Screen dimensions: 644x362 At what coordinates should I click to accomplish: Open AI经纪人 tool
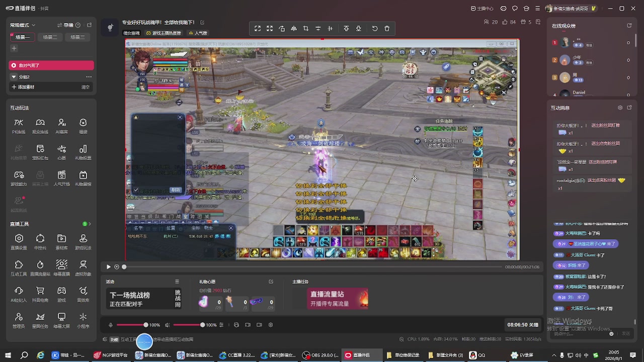point(19,294)
